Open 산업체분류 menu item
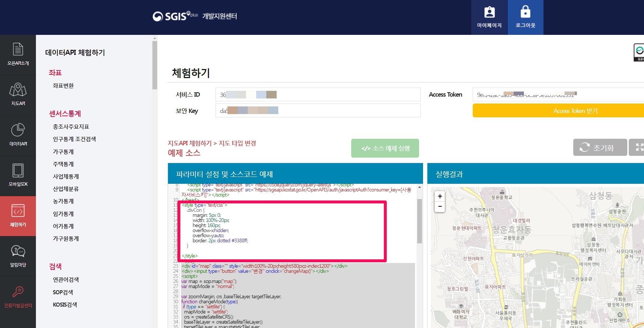The image size is (644, 328). (x=66, y=189)
